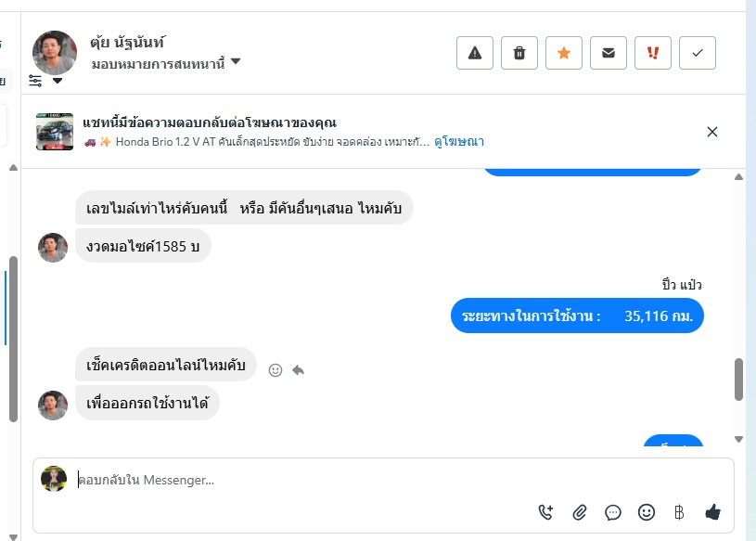The height and width of the screenshot is (541, 756).
Task: Reply to the credit check message
Action: tap(298, 370)
